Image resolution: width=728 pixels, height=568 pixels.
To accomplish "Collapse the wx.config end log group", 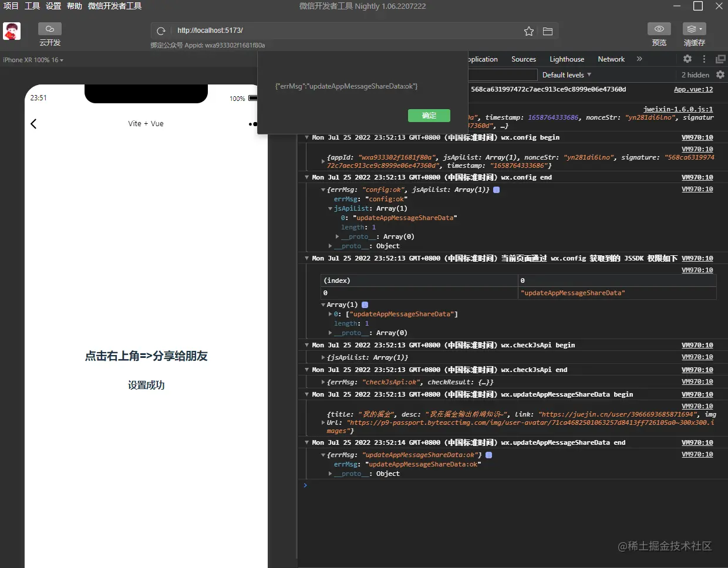I will pyautogui.click(x=306, y=177).
